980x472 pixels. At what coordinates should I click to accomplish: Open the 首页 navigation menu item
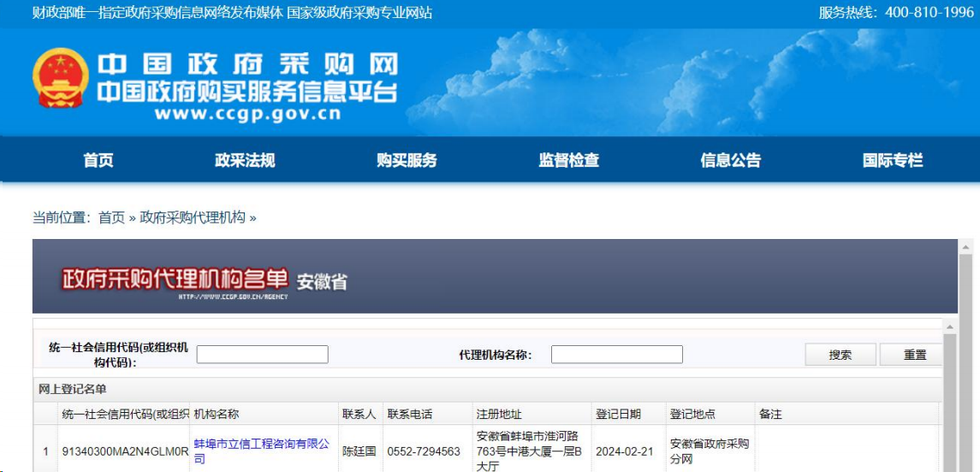point(98,160)
